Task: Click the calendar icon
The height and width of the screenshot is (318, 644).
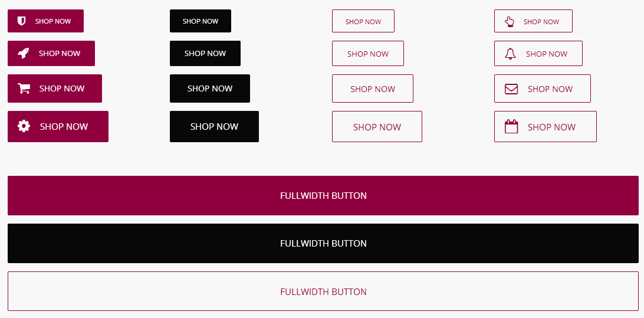Action: (511, 127)
